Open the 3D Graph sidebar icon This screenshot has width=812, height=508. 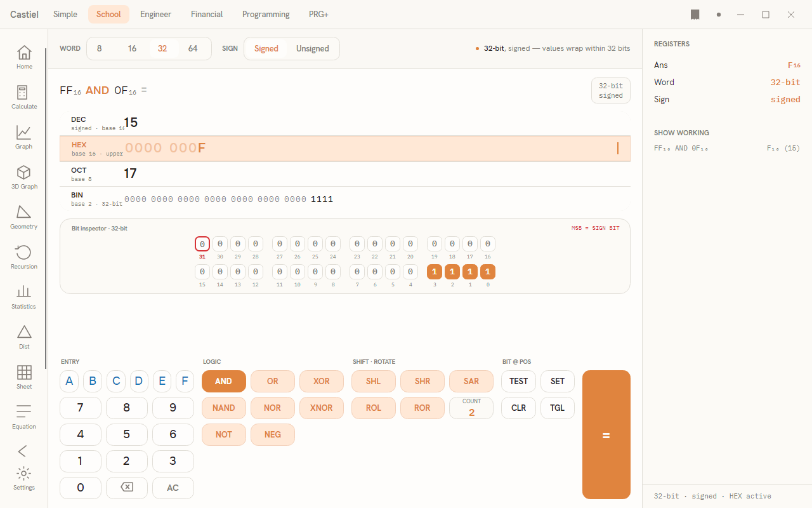tap(24, 177)
